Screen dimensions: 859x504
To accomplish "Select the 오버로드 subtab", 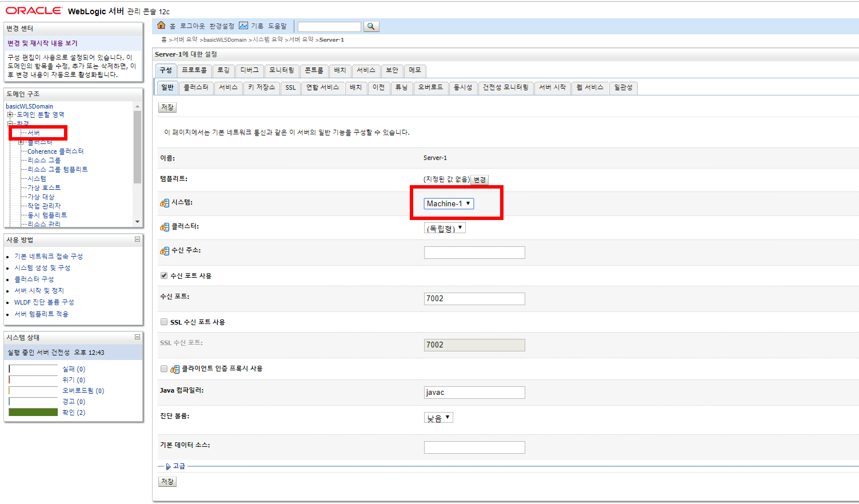I will click(x=431, y=87).
